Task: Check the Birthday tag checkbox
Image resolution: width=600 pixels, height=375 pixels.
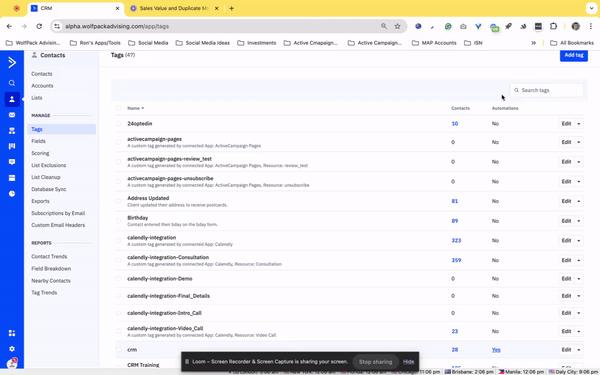Action: click(119, 221)
